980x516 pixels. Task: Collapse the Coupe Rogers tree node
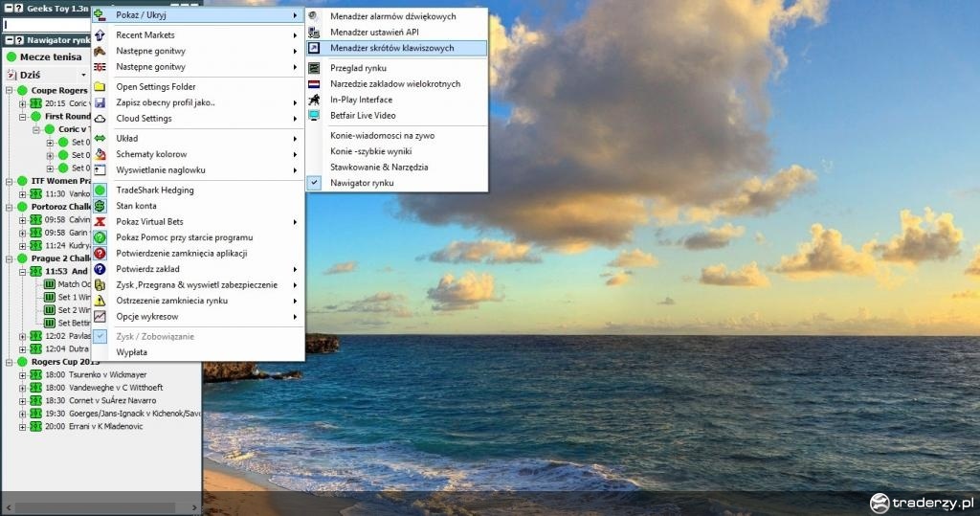[x=10, y=90]
